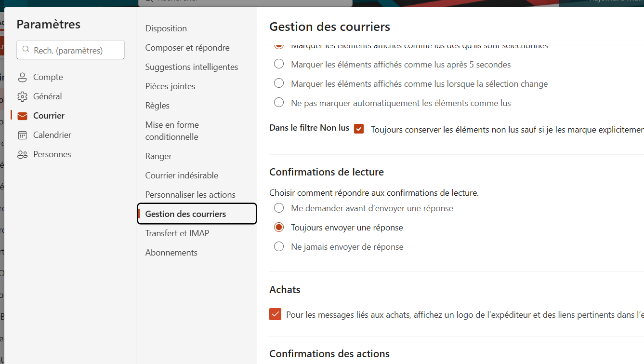
Task: Click the Compte person icon
Action: coord(22,77)
